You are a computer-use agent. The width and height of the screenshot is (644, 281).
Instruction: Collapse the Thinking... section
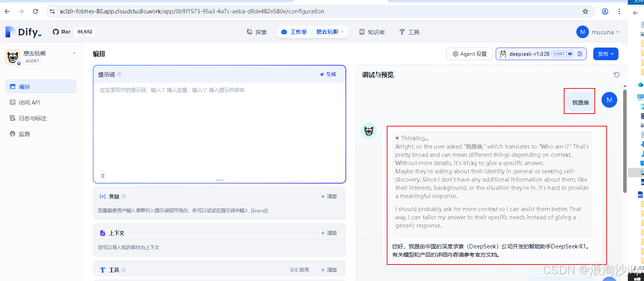click(412, 138)
